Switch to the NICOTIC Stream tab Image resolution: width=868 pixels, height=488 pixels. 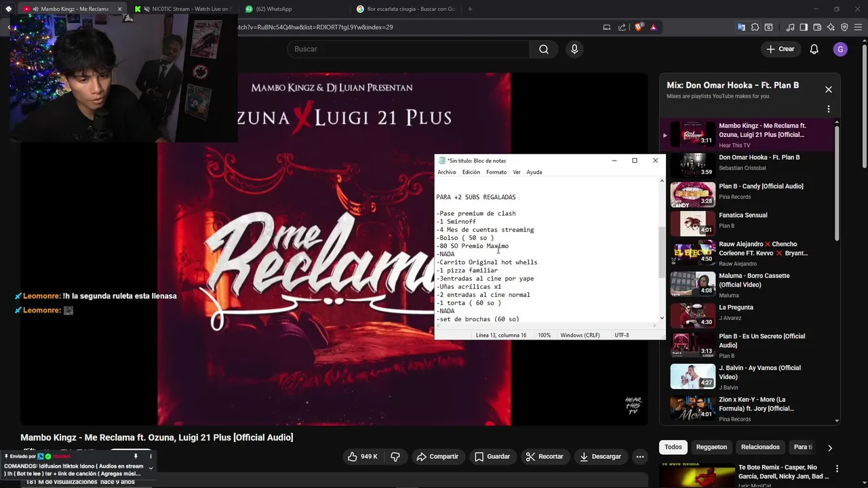coord(184,9)
